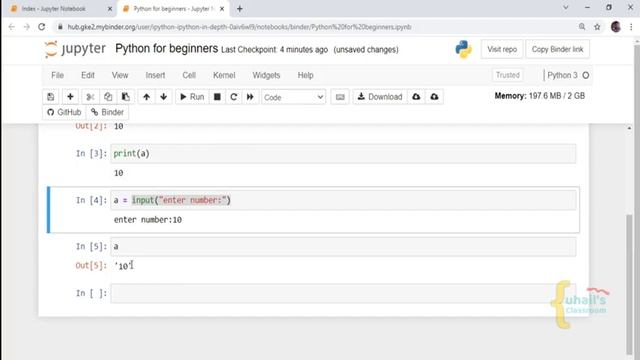Click the kernel idle circle indicator
Viewport: 640px width, 360px height.
pos(586,75)
